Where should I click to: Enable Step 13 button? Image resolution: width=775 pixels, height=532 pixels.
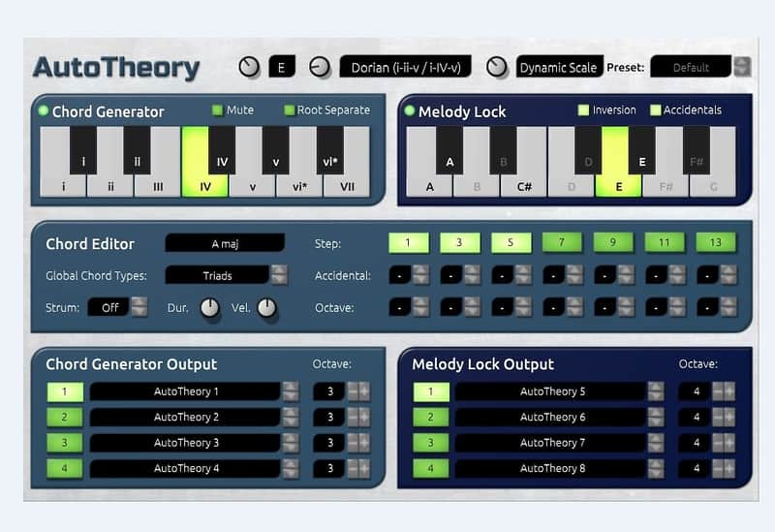click(716, 242)
